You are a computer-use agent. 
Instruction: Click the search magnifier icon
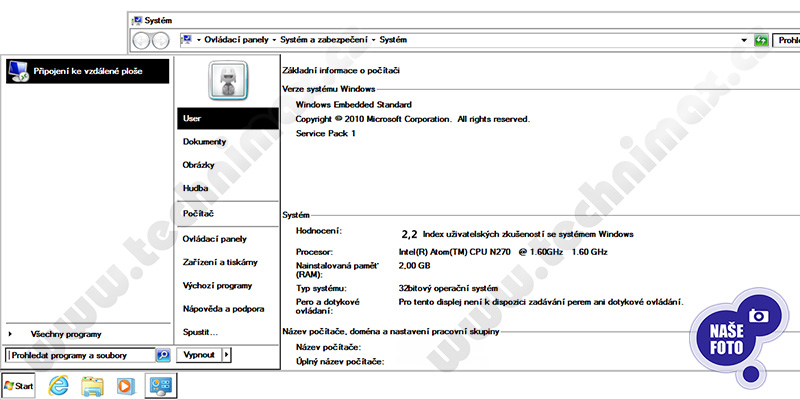coord(163,355)
